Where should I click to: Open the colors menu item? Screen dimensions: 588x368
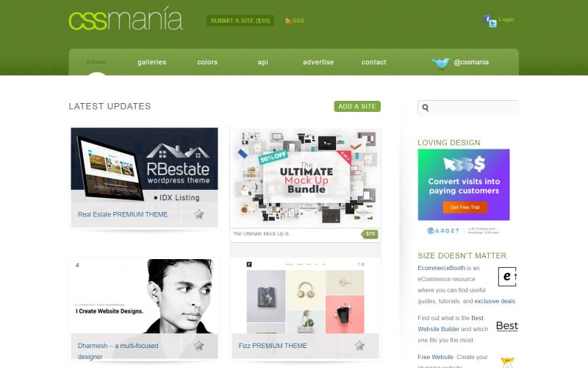click(207, 63)
